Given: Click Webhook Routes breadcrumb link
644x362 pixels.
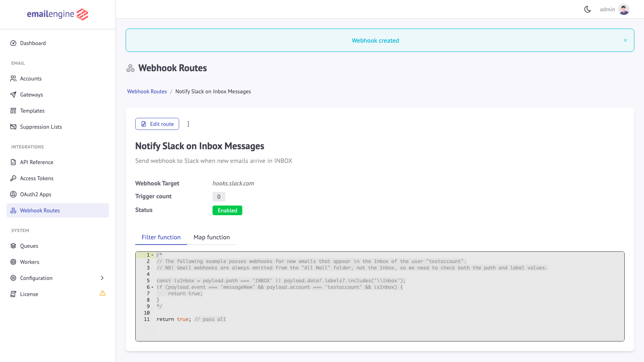Looking at the screenshot, I should click(x=147, y=91).
